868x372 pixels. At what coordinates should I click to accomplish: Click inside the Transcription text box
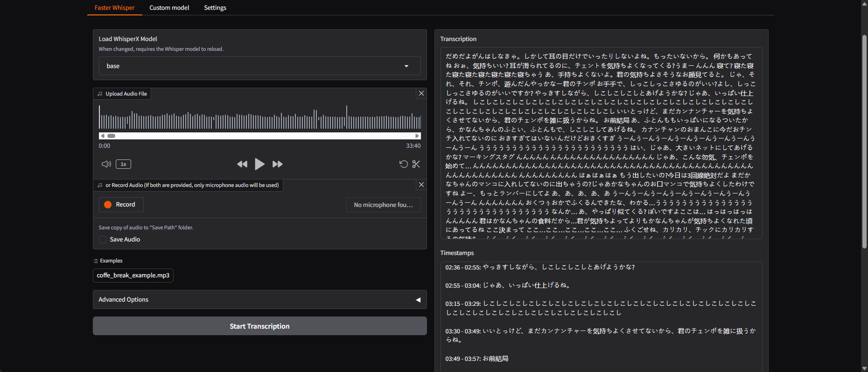click(x=601, y=143)
